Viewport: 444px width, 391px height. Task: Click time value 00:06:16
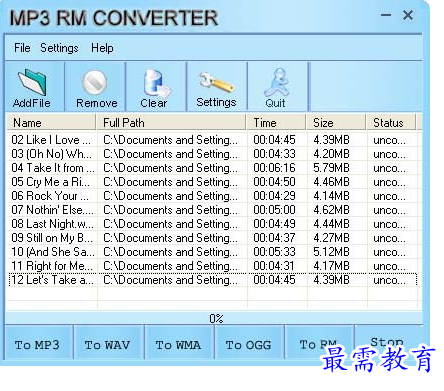tap(274, 168)
